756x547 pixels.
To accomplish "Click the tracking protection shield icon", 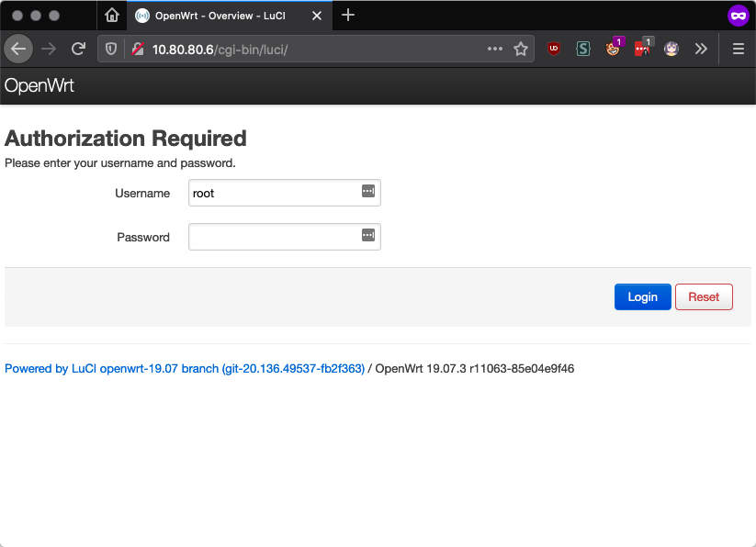I will 111,50.
